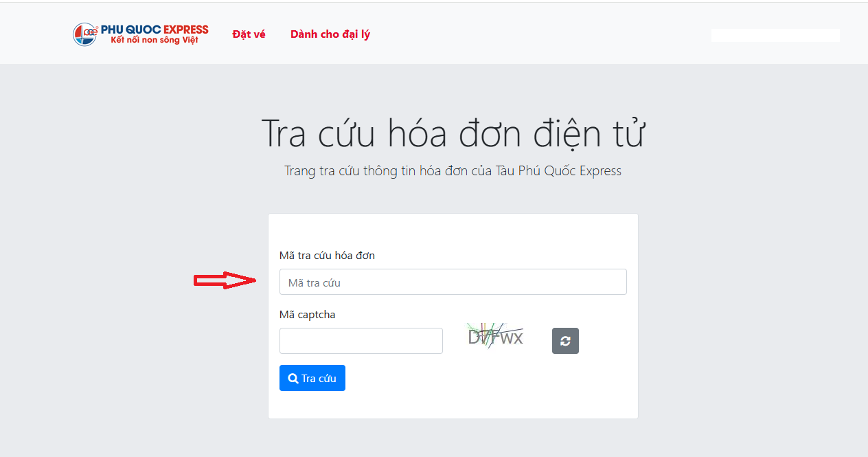
Task: Click the PHU QUOC EXPRESS brand text
Action: click(x=155, y=30)
